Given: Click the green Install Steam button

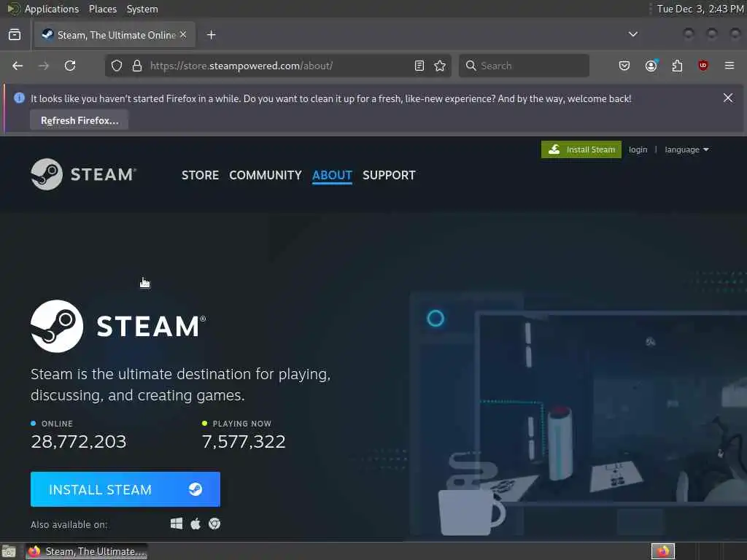Looking at the screenshot, I should pos(581,149).
